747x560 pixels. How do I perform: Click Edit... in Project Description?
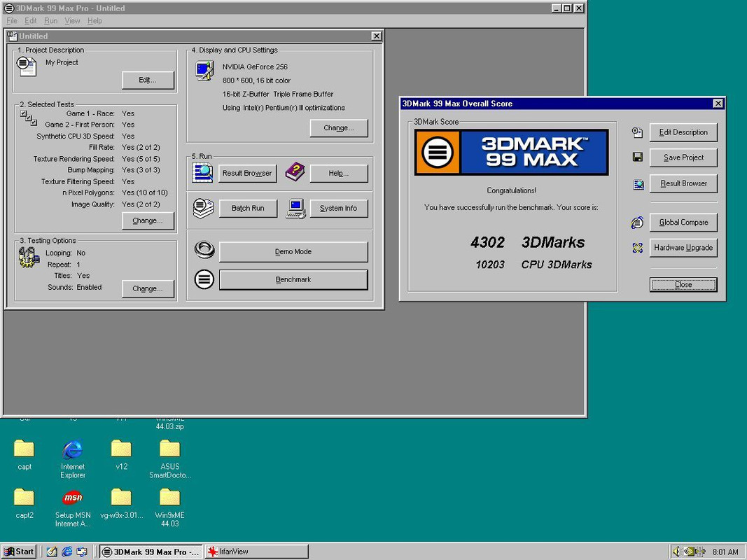(148, 80)
